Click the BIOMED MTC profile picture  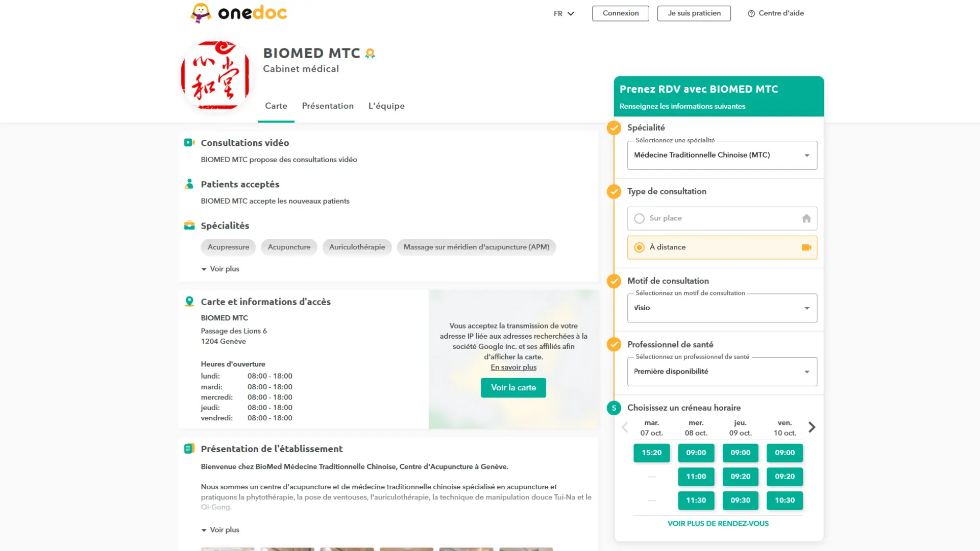pyautogui.click(x=215, y=75)
